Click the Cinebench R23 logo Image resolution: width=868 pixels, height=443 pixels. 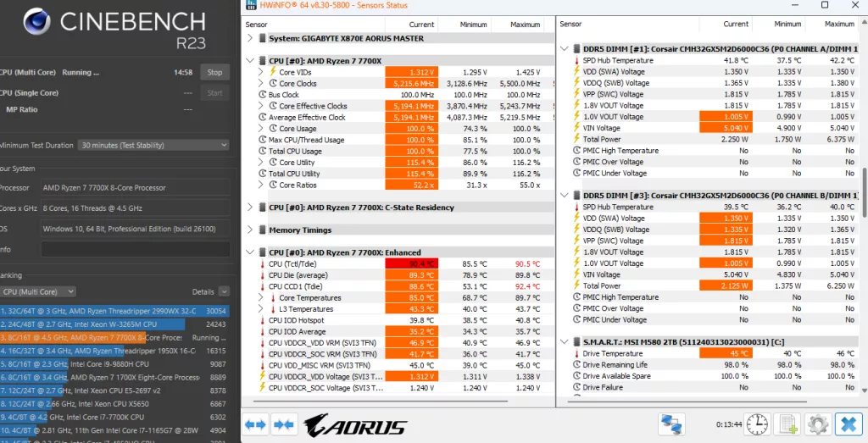37,21
